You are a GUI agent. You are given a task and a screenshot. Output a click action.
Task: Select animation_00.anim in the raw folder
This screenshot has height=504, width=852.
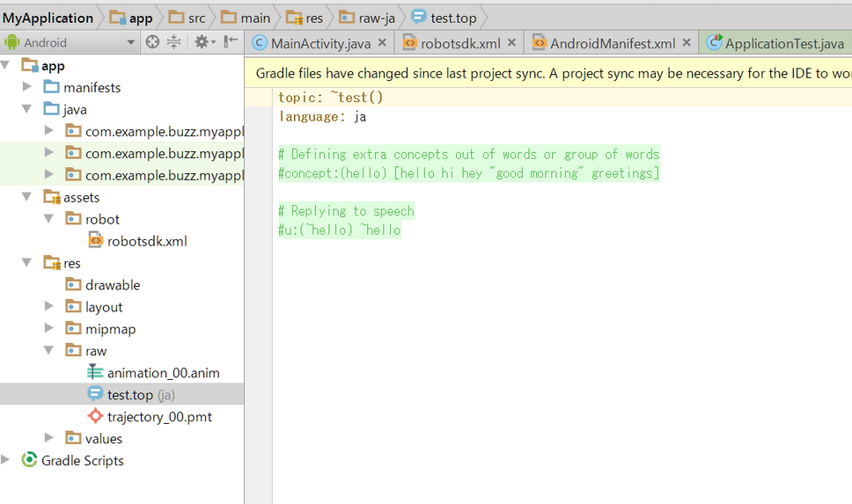[x=163, y=373]
